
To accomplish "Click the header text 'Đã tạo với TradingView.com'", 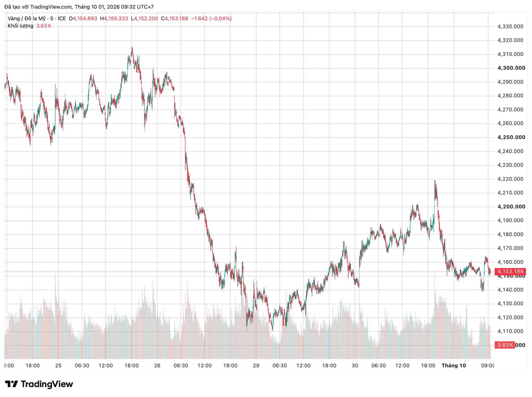I will (38, 7).
